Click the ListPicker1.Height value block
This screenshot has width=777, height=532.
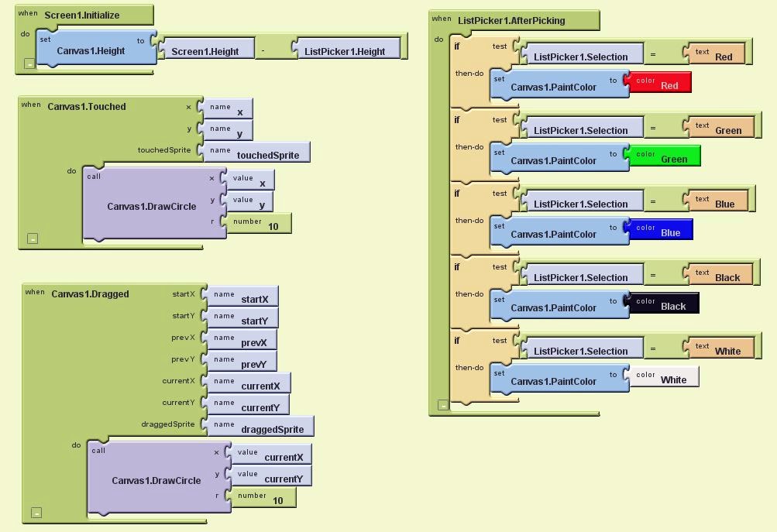pos(346,50)
